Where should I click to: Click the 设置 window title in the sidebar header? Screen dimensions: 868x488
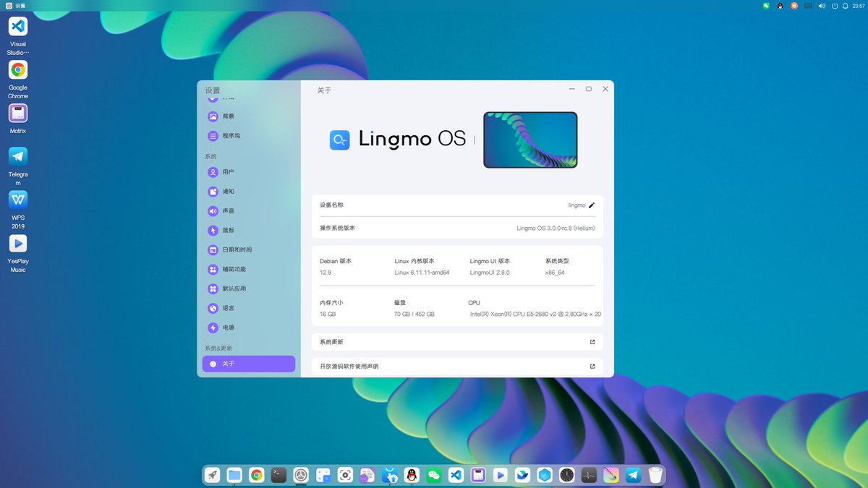[212, 90]
